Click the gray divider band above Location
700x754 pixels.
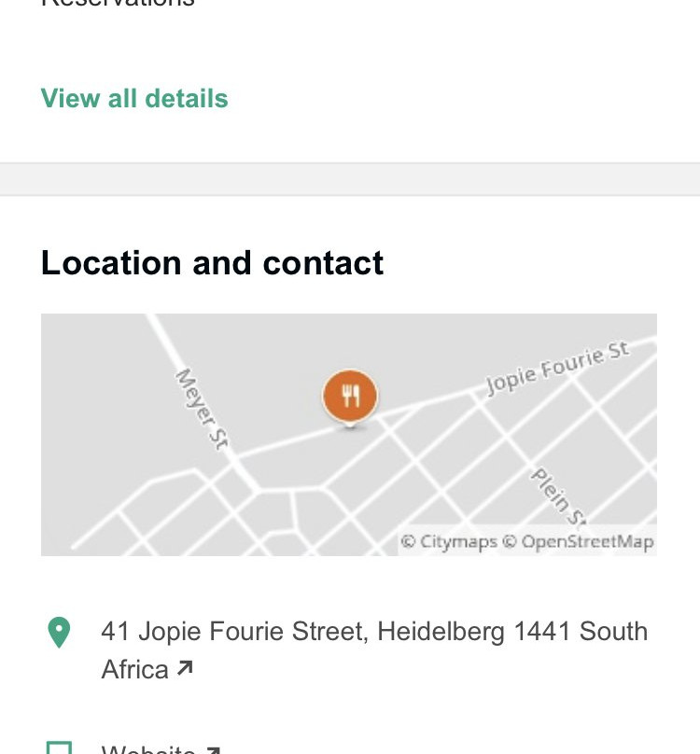tap(350, 179)
